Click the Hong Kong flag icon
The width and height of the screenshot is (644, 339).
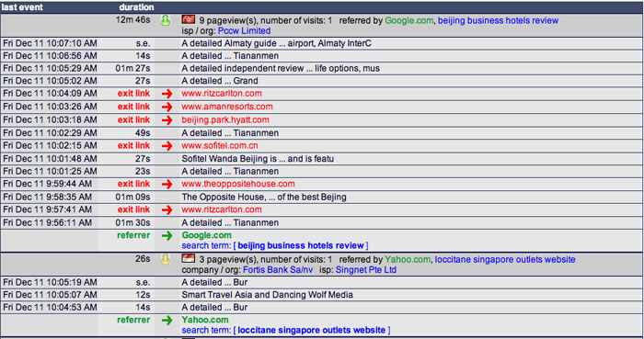pos(188,19)
